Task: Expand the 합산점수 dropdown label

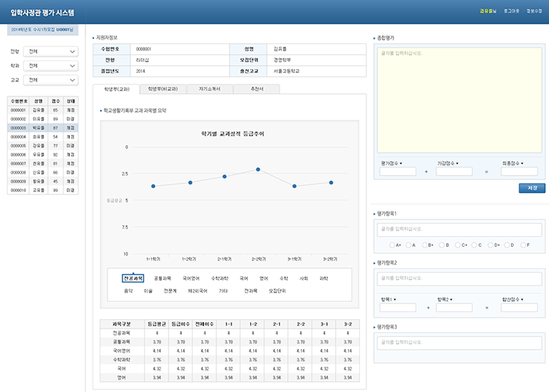Action: coord(513,299)
